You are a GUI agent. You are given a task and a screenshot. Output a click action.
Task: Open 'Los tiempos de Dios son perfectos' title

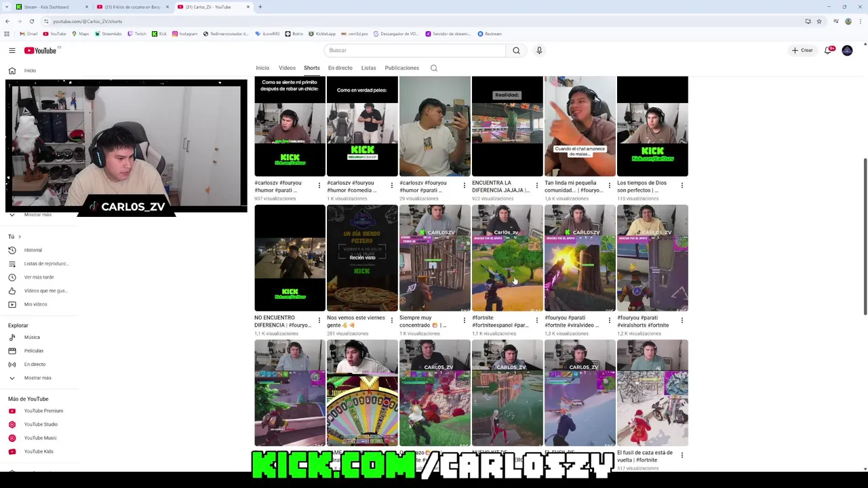642,186
